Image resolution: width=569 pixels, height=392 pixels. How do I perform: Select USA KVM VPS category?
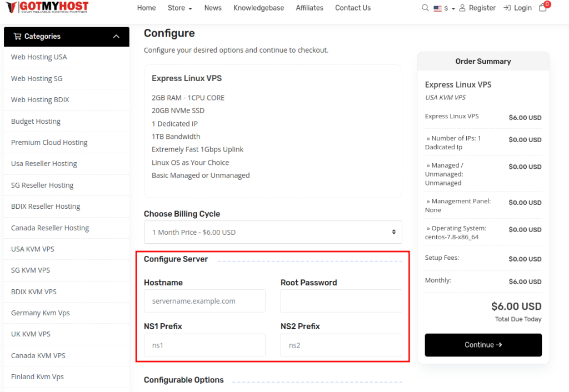(33, 249)
